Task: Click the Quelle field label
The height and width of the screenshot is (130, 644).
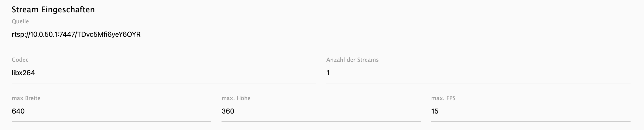Action: pyautogui.click(x=20, y=21)
